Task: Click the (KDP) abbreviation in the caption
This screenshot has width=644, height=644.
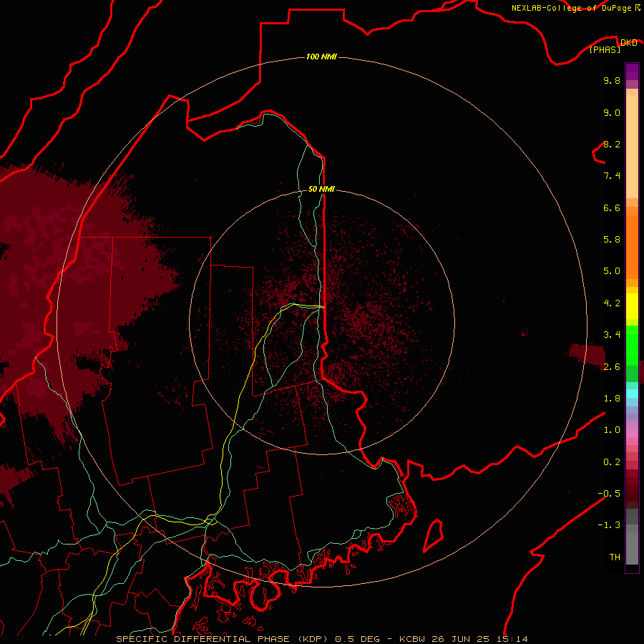Action: click(x=314, y=639)
